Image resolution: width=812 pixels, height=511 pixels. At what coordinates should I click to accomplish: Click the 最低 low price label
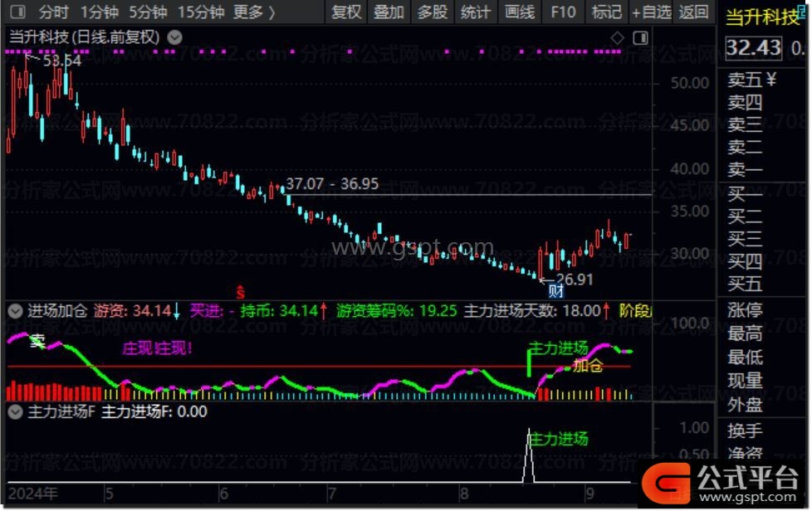pos(745,357)
